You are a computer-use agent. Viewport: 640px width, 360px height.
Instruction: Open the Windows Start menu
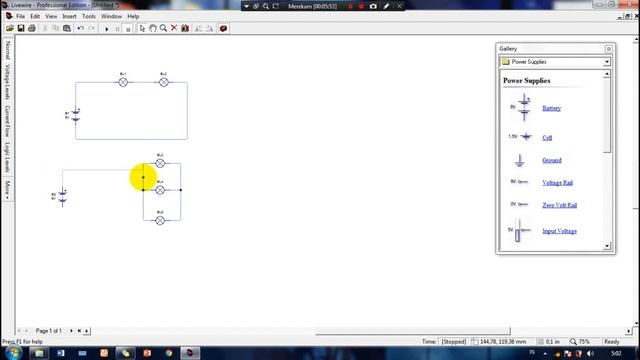(13, 353)
